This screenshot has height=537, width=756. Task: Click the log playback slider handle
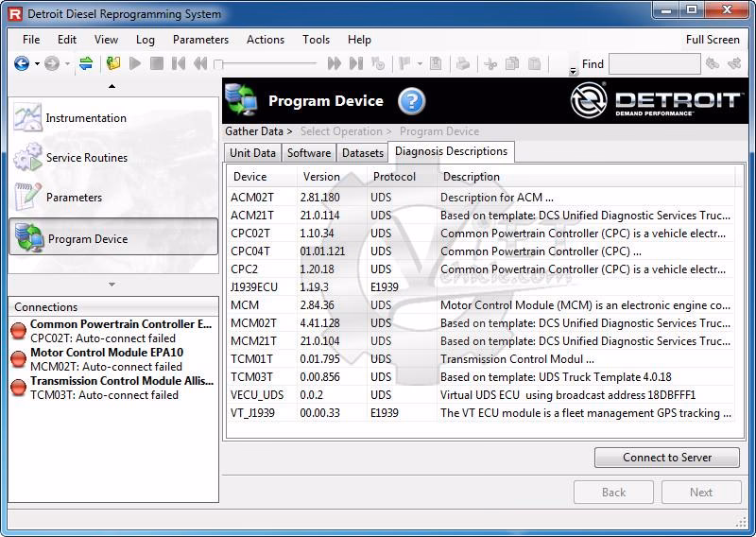click(x=218, y=63)
